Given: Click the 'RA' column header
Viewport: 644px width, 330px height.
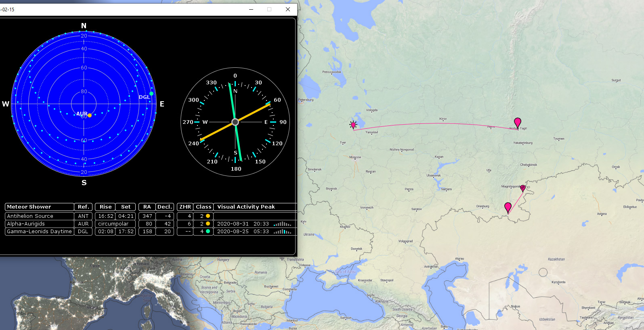Looking at the screenshot, I should (x=147, y=207).
